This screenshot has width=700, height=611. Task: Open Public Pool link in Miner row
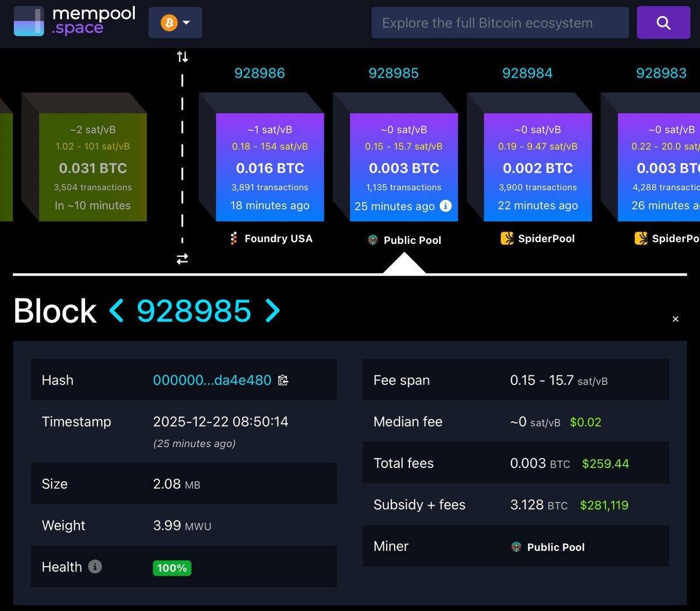tap(555, 547)
